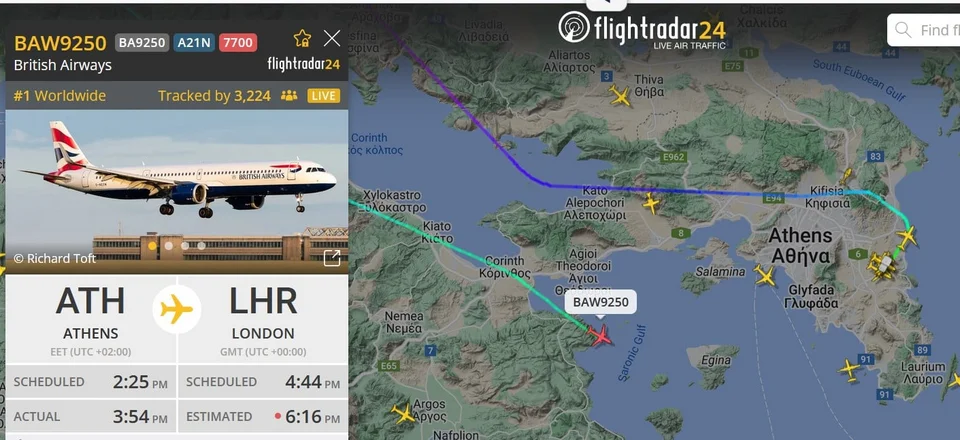
Task: Click the A21N aircraft type badge
Action: (193, 42)
